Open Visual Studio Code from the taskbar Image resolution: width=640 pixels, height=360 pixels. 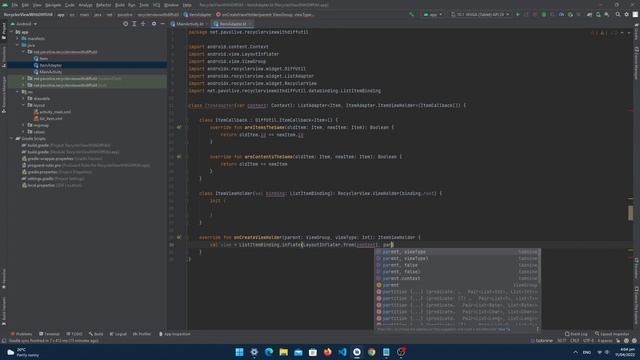click(342, 352)
